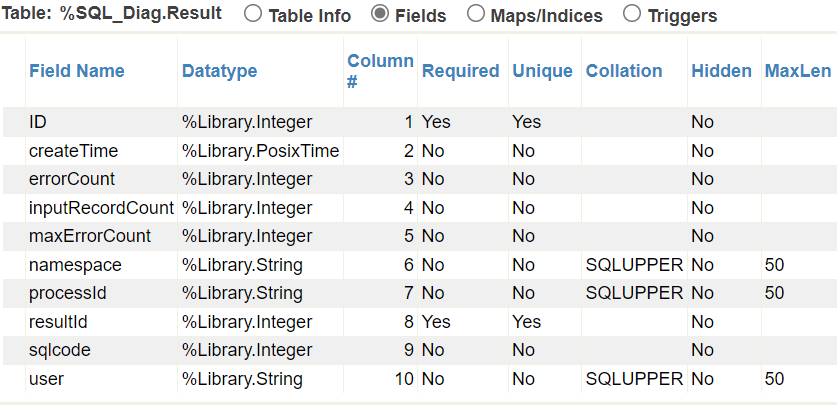This screenshot has width=837, height=405.
Task: Click the Collation column header
Action: pos(624,71)
